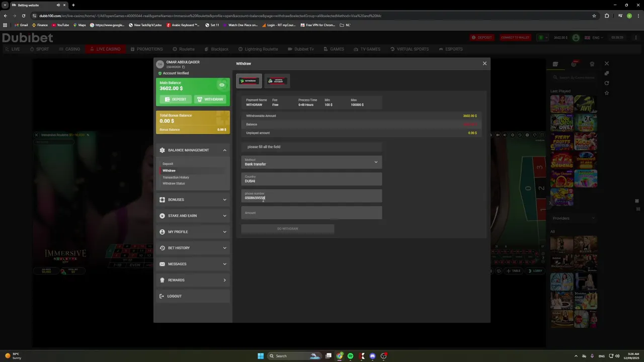Click the award ribbon icon in side panel
Image resolution: width=644 pixels, height=362 pixels.
point(592,64)
